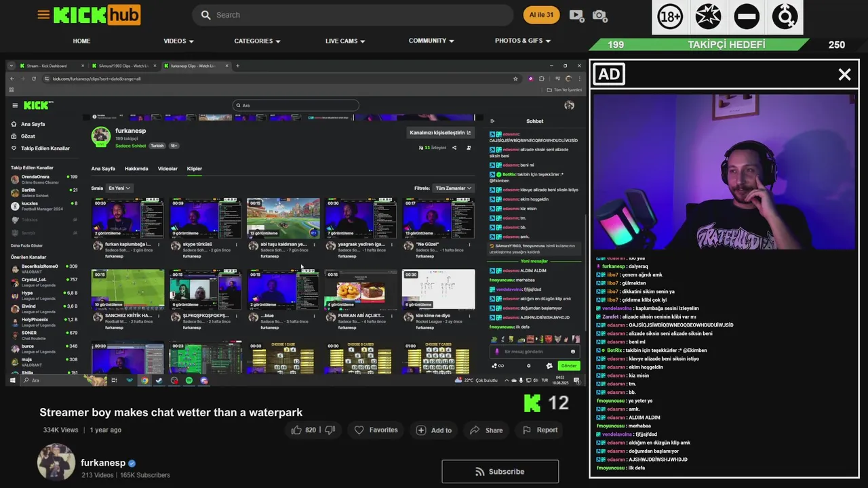Open the CATEGORIES dropdown menu
The width and height of the screenshot is (868, 488).
[x=257, y=41]
